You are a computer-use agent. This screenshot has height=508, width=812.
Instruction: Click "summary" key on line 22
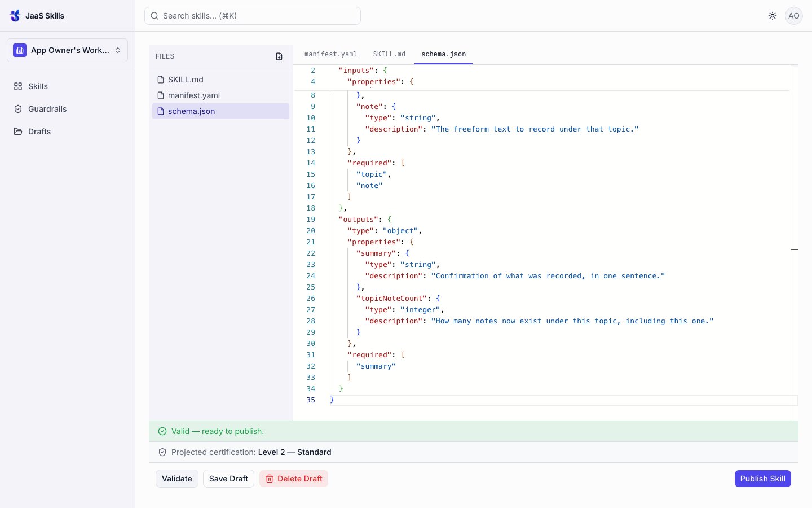point(378,253)
